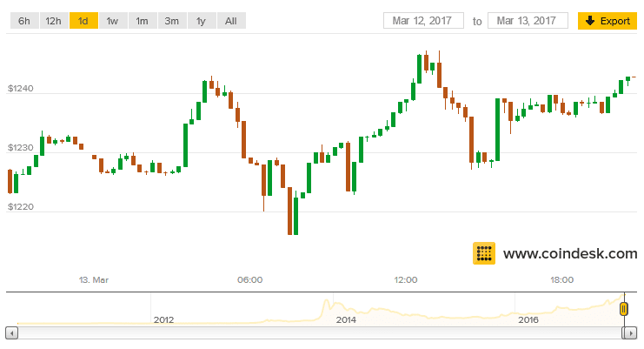Choose the 1m range

(142, 20)
